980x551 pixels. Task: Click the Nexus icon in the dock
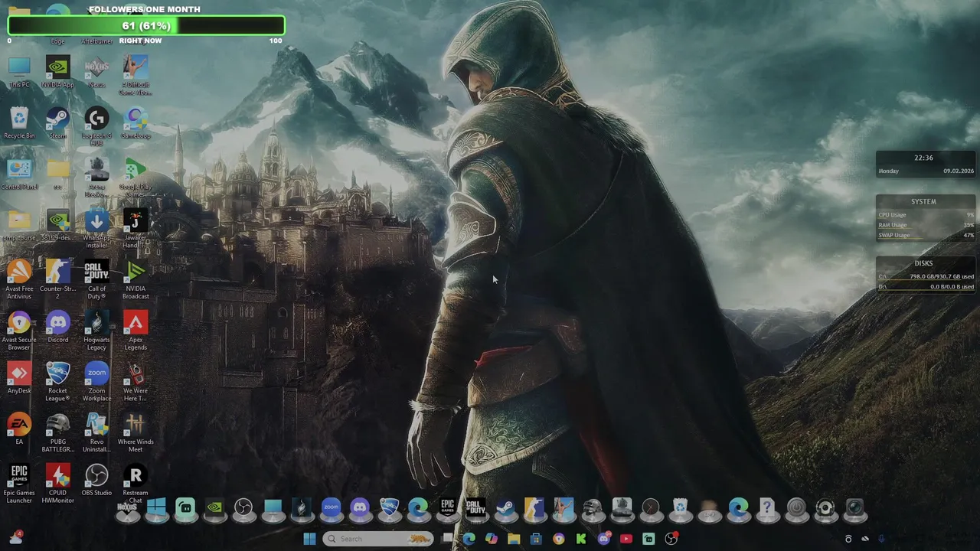tap(127, 508)
